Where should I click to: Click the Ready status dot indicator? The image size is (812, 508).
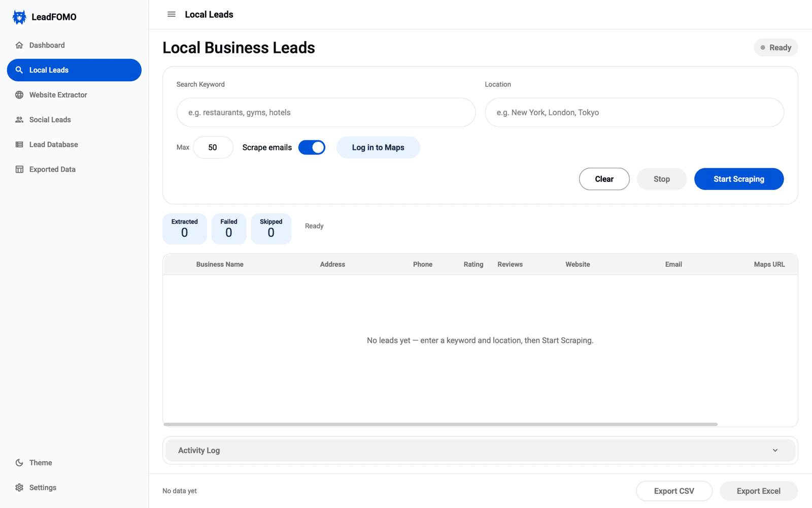pos(763,48)
